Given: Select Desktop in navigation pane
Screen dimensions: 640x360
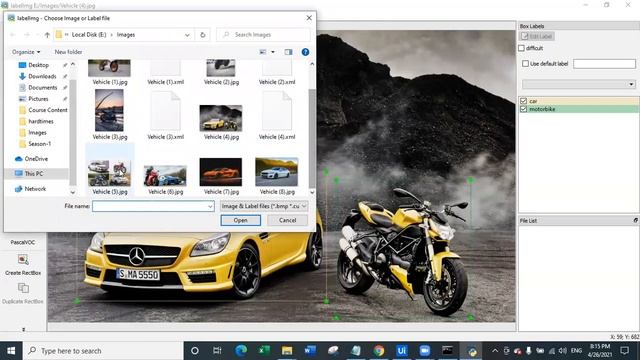Looking at the screenshot, I should tap(38, 65).
